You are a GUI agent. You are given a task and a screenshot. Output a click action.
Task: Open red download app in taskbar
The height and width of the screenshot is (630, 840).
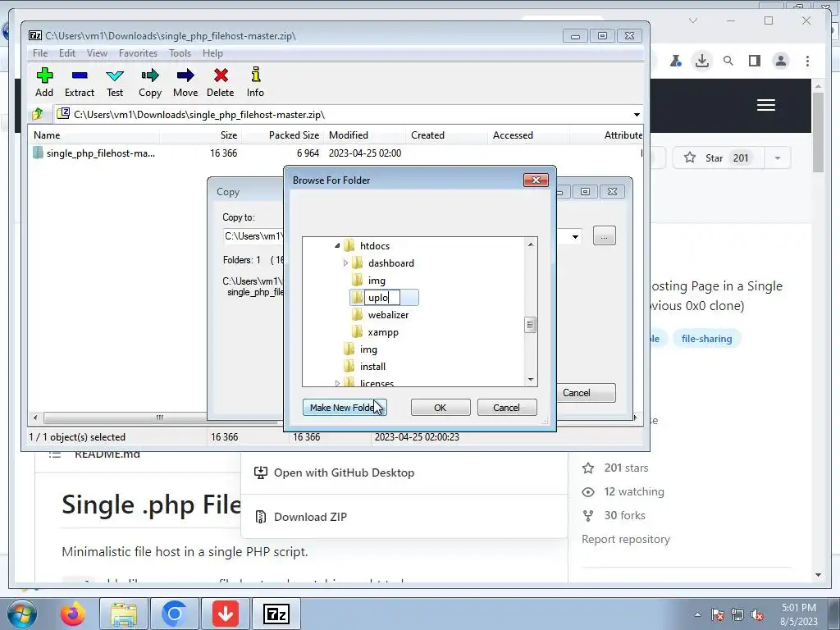click(225, 614)
